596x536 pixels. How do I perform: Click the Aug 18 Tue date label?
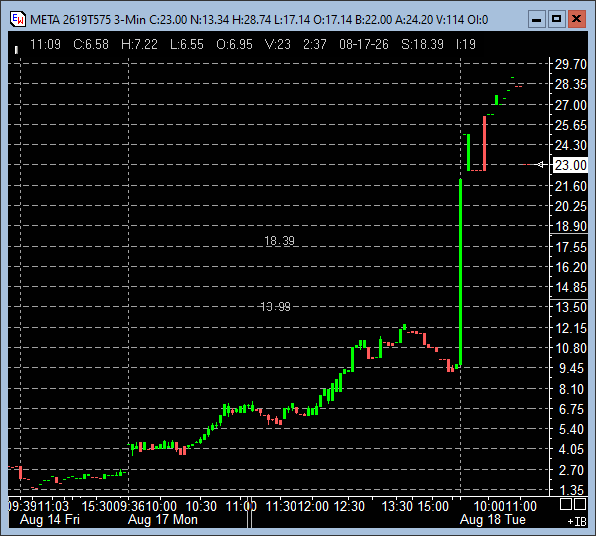click(493, 519)
